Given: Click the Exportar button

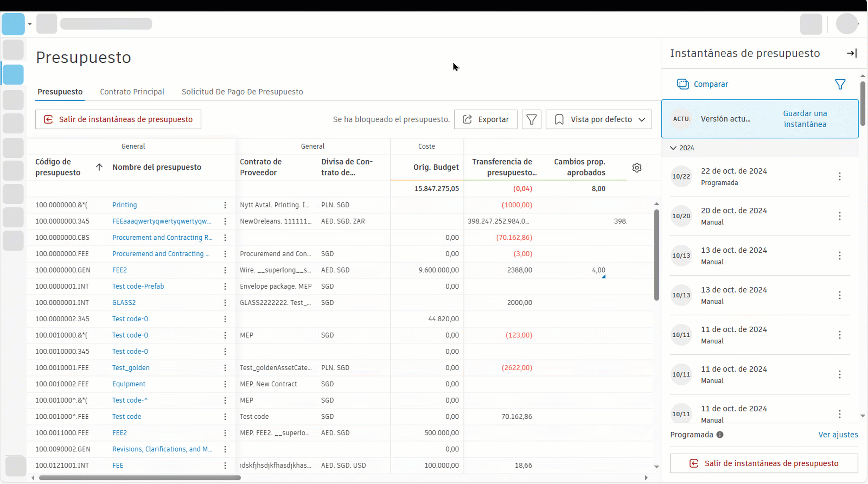Looking at the screenshot, I should coord(485,119).
